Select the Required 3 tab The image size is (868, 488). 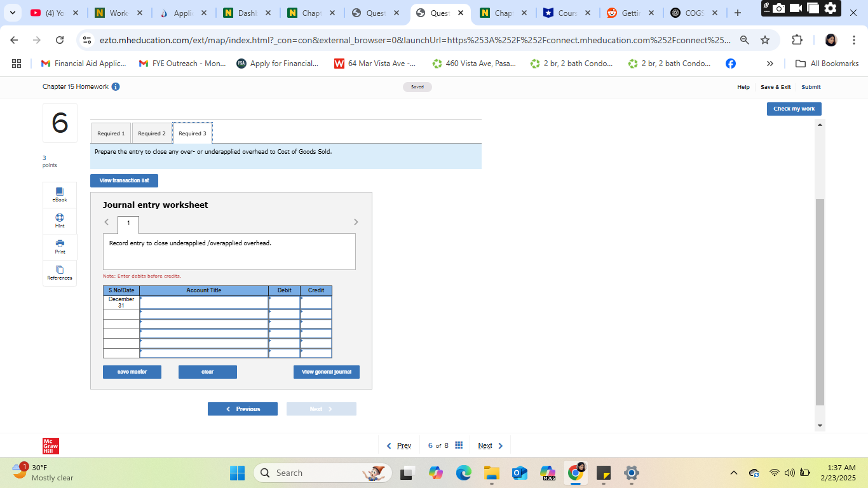[x=193, y=133]
